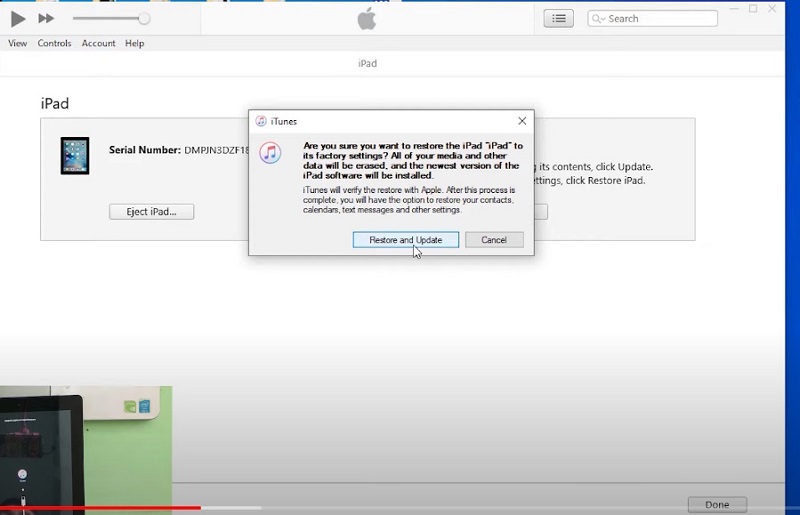Image resolution: width=800 pixels, height=515 pixels.
Task: Click Eject iPad button
Action: pyautogui.click(x=152, y=212)
